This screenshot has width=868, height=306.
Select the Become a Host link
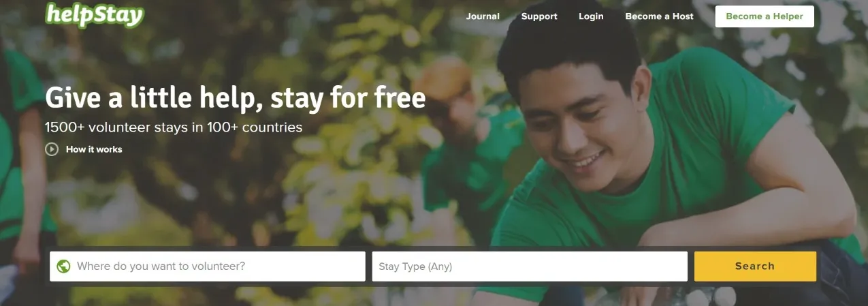coord(659,16)
